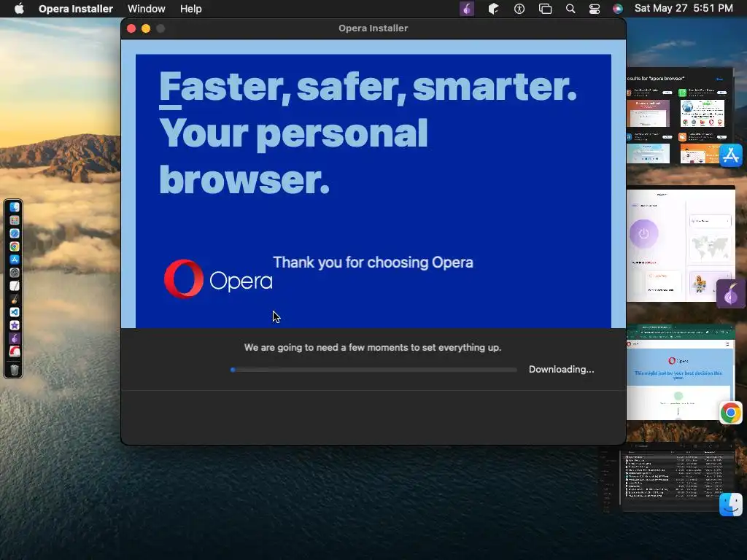Activate Siri from the menu bar
This screenshot has height=560, width=747.
617,9
